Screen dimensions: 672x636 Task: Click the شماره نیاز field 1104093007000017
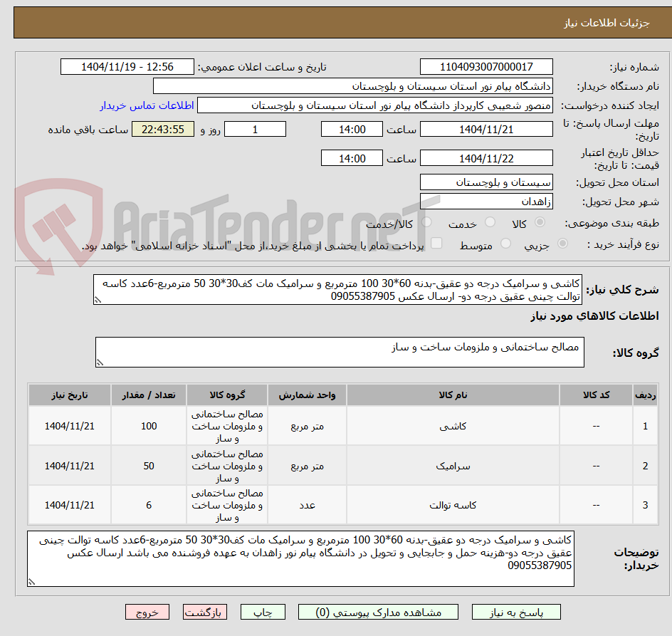pos(486,67)
